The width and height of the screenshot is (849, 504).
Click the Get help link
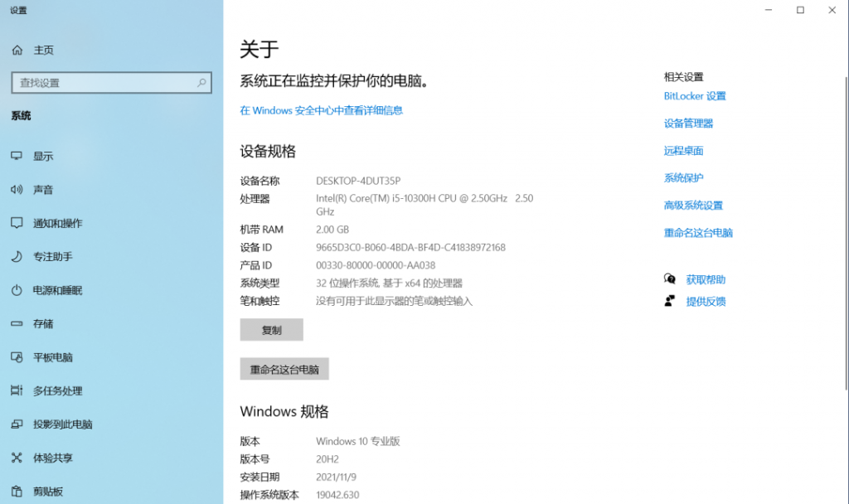[706, 280]
